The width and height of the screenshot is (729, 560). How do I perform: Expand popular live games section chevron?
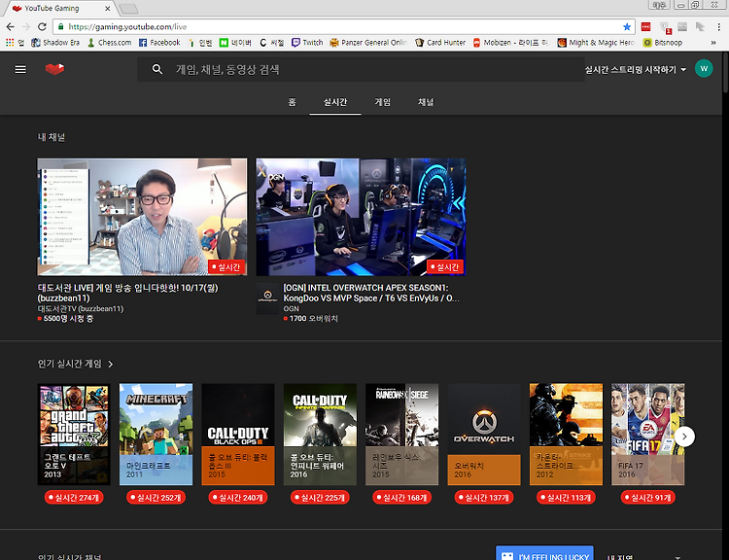click(x=111, y=365)
